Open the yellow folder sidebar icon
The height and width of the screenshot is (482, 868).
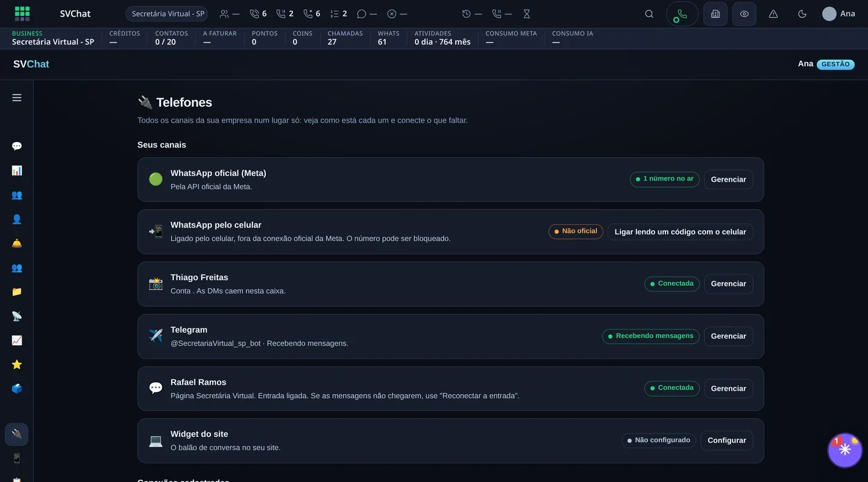[x=17, y=292]
